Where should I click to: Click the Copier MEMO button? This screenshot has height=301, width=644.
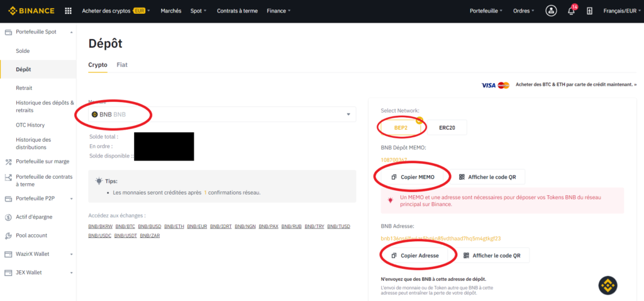(412, 177)
